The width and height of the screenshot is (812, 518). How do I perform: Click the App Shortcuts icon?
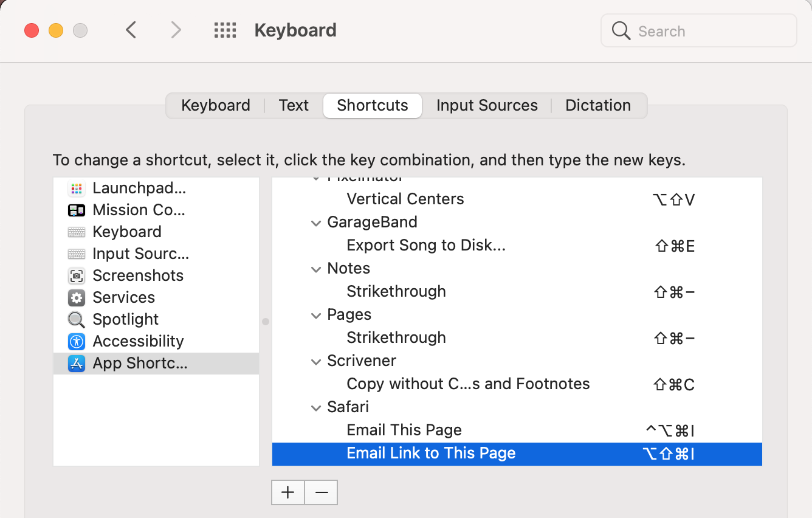pos(77,364)
